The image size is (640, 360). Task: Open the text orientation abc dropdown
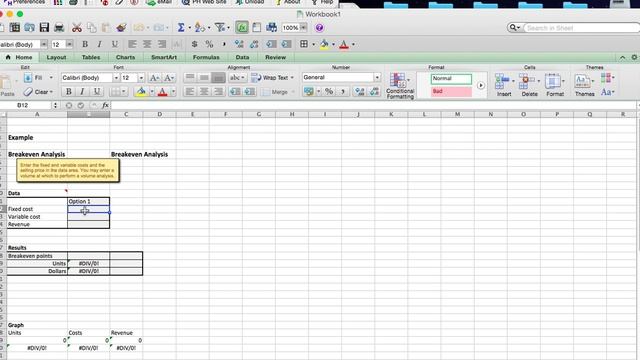pos(237,78)
